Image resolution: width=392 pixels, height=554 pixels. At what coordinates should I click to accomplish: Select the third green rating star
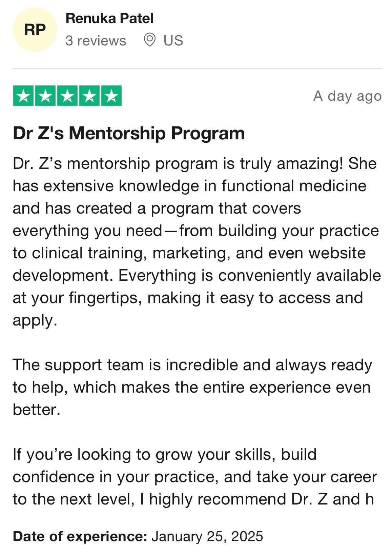[67, 96]
